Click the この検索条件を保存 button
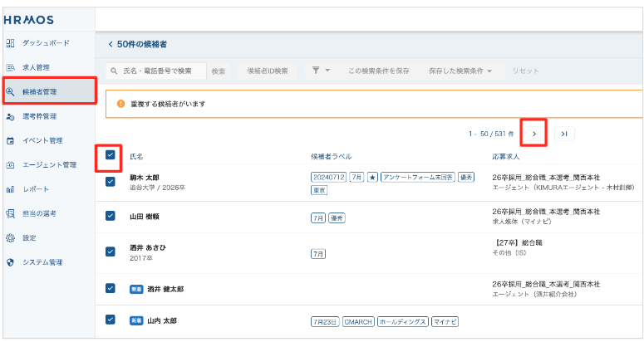The width and height of the screenshot is (644, 342). (x=378, y=71)
